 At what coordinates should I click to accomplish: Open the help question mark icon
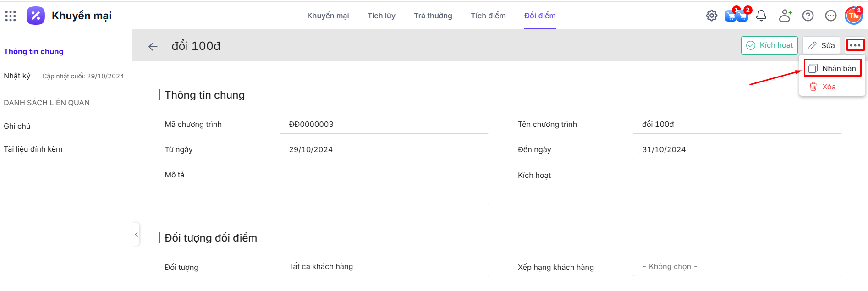click(808, 16)
